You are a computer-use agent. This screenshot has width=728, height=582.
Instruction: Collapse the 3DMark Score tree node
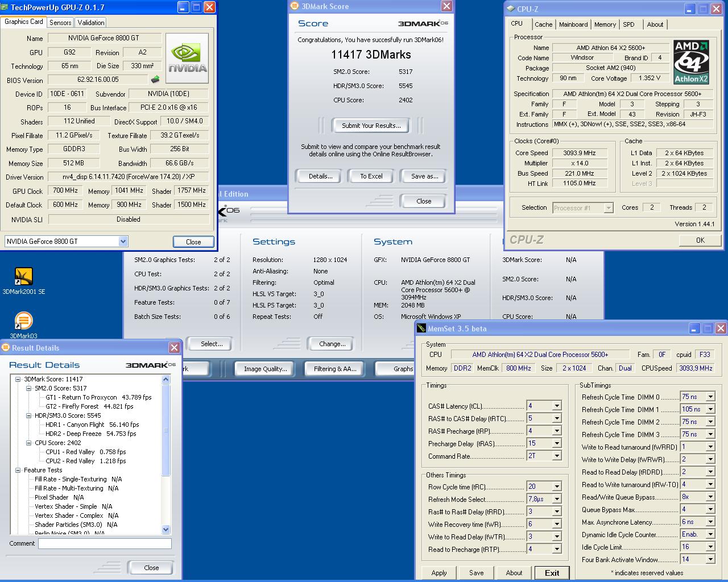point(18,379)
